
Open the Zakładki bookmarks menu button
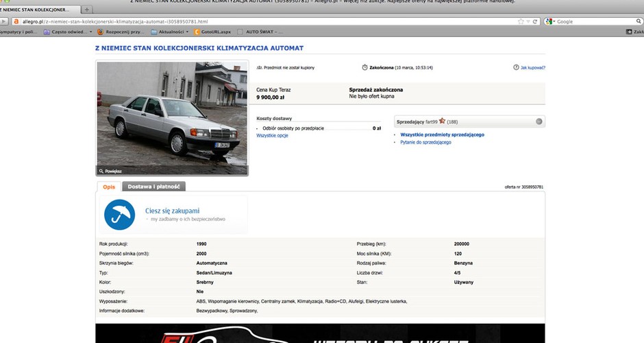pyautogui.click(x=634, y=32)
